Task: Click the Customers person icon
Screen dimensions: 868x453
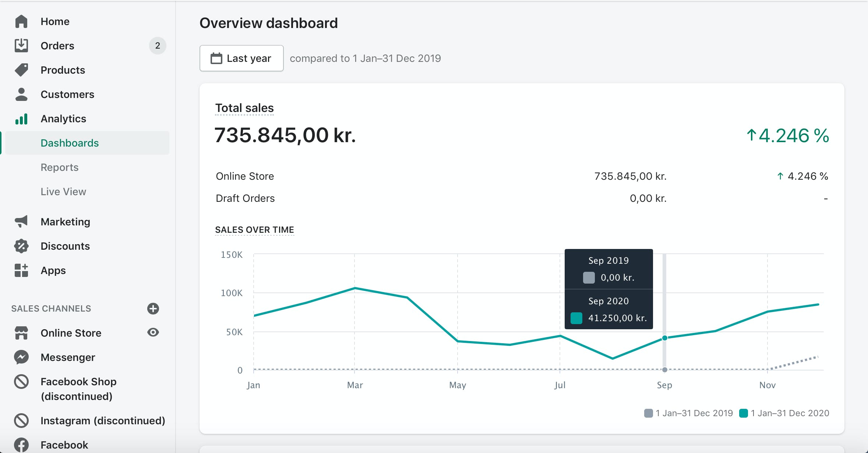Action: [21, 94]
